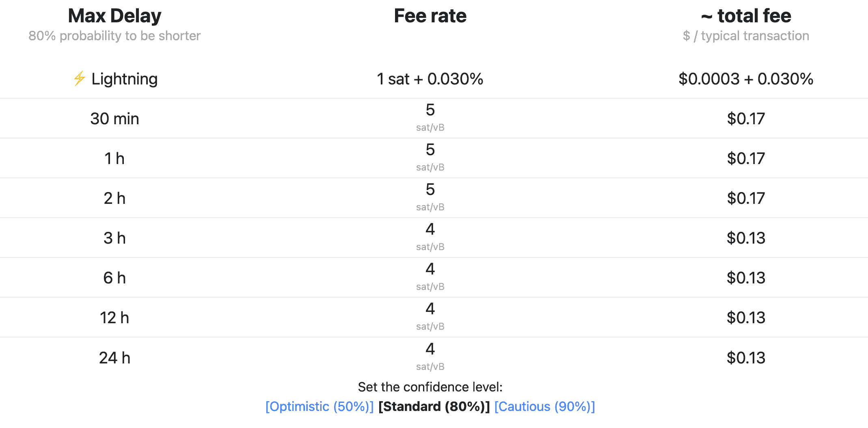
Task: Click the Lightning fee rate 1 sat + 0.030%
Action: tap(430, 79)
